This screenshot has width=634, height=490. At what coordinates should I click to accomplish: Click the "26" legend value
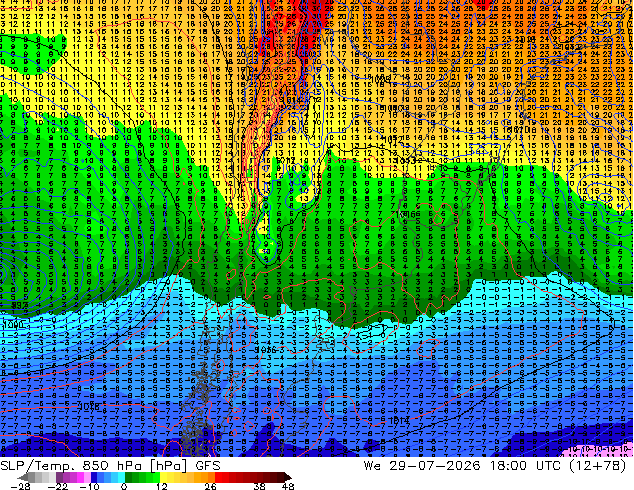(210, 486)
